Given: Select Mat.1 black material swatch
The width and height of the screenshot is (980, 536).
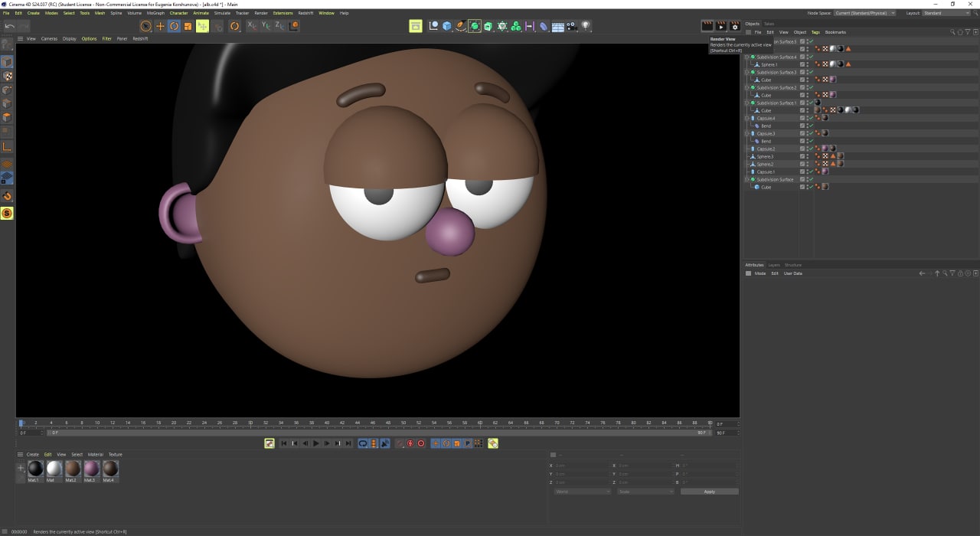Looking at the screenshot, I should (x=35, y=468).
